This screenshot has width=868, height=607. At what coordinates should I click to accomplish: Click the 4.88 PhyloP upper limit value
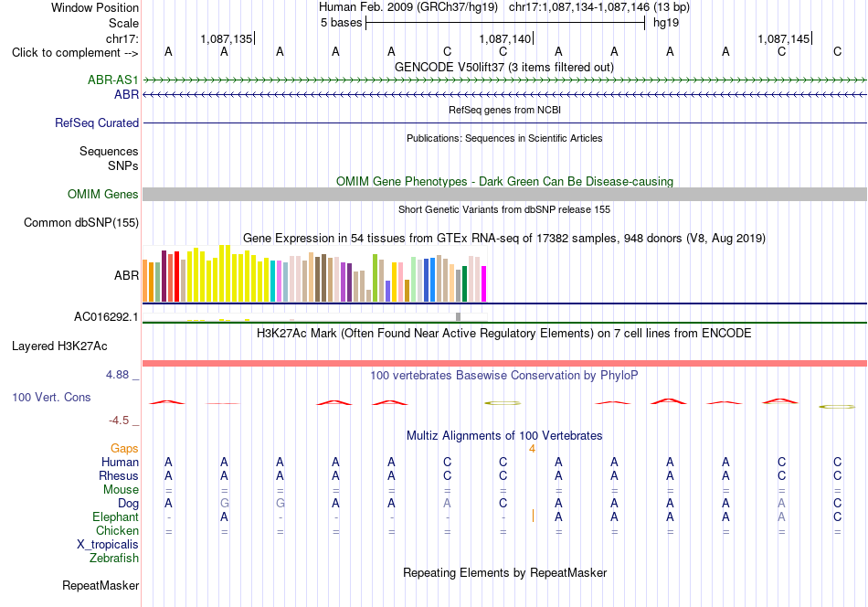point(117,375)
